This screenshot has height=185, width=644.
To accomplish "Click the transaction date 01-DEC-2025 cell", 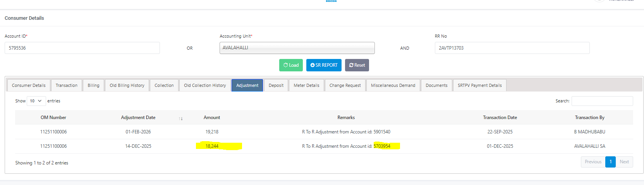I will tap(500, 146).
